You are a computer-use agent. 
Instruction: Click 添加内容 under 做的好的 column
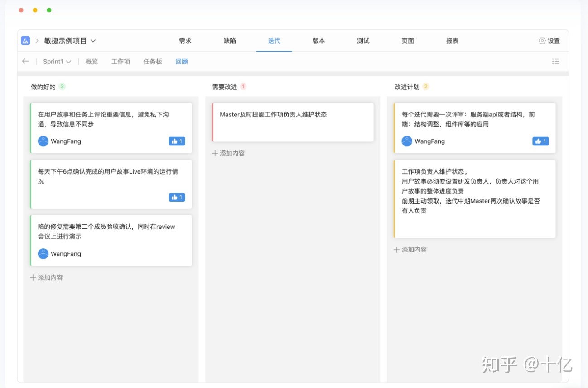click(x=46, y=277)
